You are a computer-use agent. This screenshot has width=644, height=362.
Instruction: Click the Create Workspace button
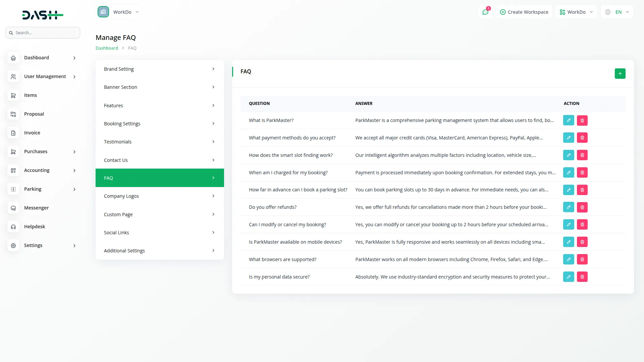pos(524,12)
